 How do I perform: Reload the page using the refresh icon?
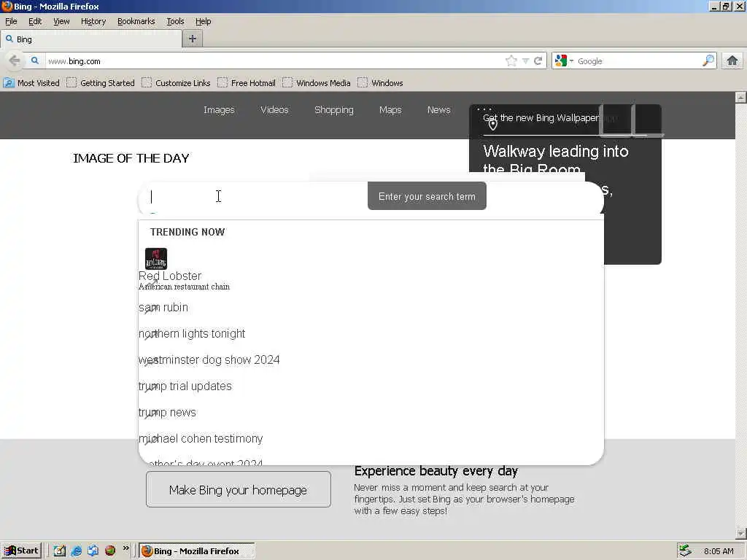coord(538,61)
